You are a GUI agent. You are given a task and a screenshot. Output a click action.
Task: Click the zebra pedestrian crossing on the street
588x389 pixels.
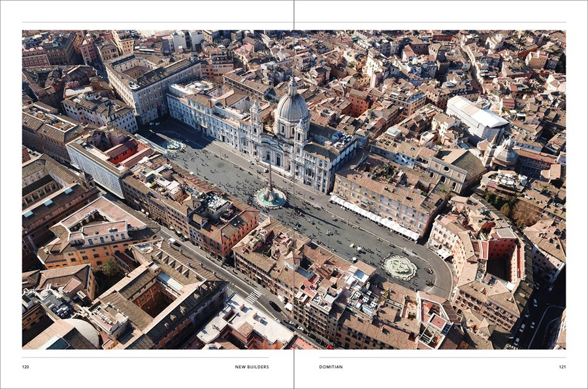click(x=253, y=296)
